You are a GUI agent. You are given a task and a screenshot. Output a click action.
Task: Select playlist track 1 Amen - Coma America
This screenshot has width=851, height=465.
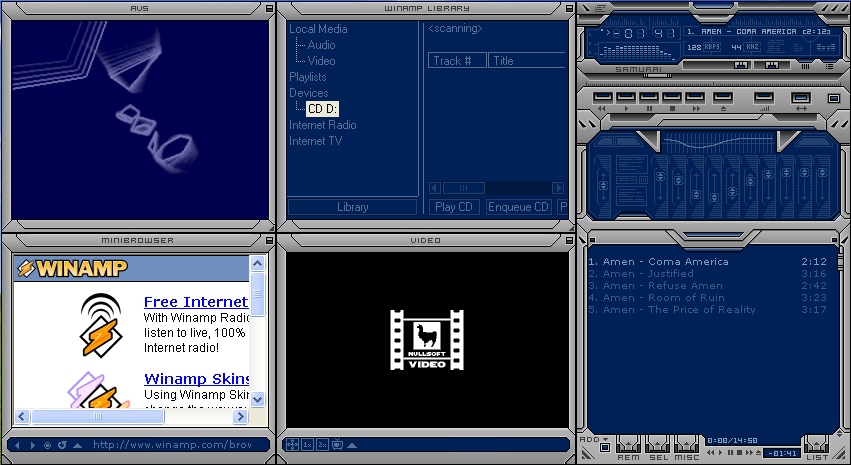pos(708,262)
